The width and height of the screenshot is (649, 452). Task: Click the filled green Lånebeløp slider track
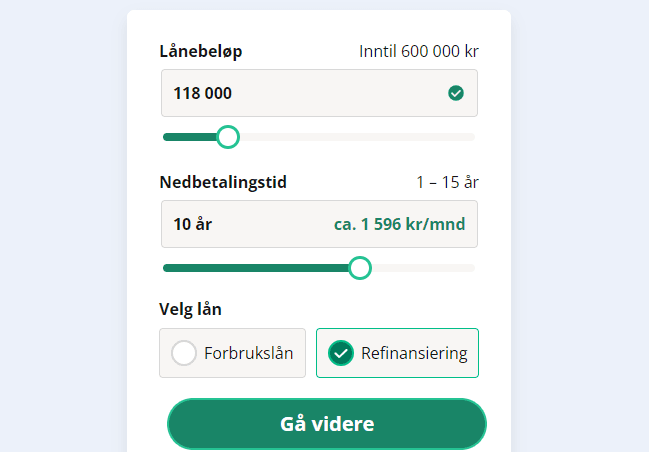190,137
